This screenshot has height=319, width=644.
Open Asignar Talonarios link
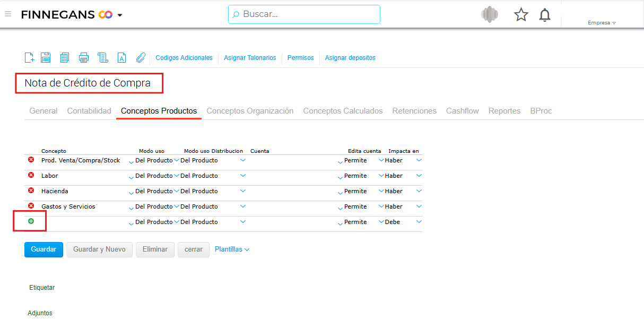tap(250, 58)
